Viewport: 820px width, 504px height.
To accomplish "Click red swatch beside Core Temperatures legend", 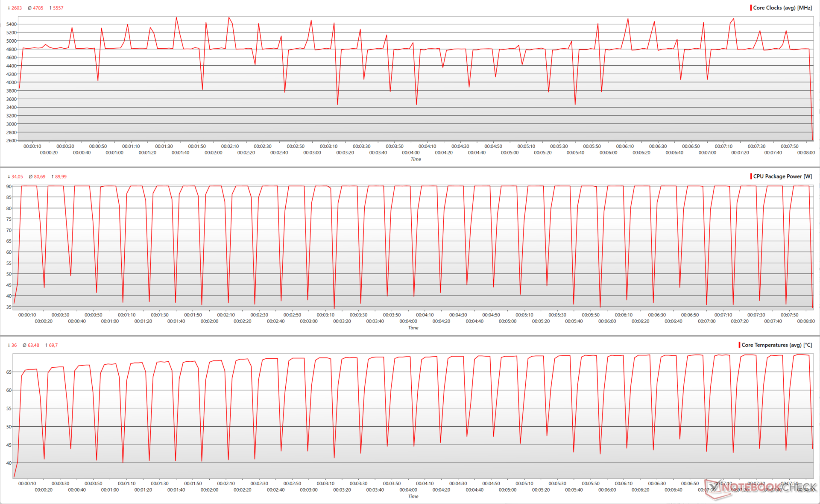I will tap(739, 345).
